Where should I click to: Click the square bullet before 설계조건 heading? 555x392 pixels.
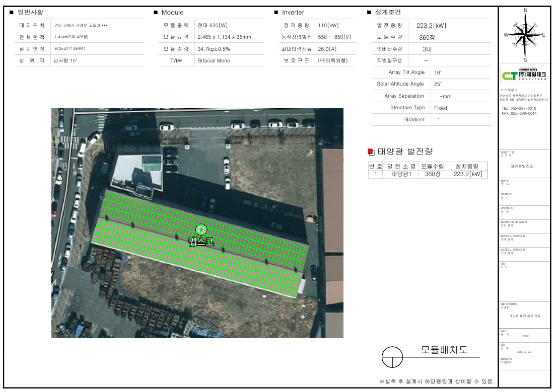[x=369, y=13]
